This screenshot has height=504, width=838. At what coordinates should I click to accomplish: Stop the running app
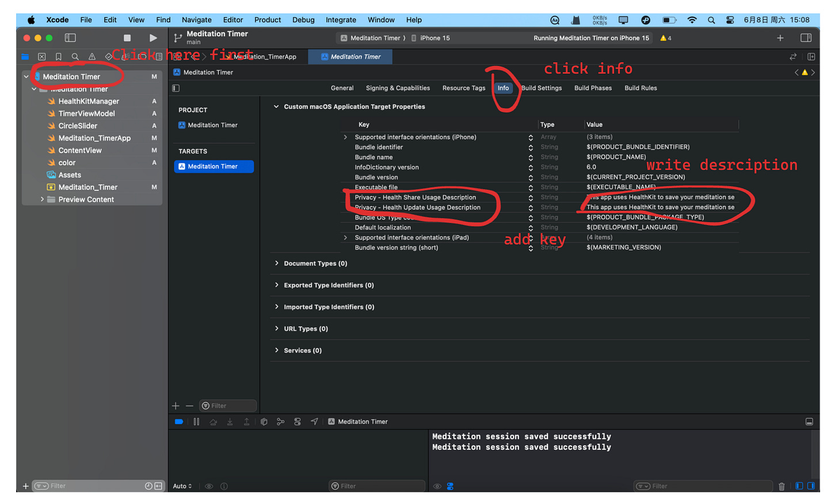coord(127,38)
